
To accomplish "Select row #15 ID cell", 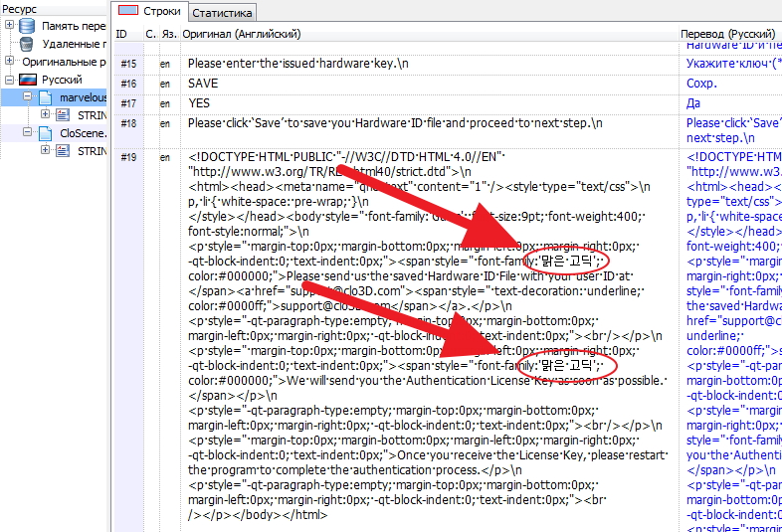I will [x=128, y=64].
